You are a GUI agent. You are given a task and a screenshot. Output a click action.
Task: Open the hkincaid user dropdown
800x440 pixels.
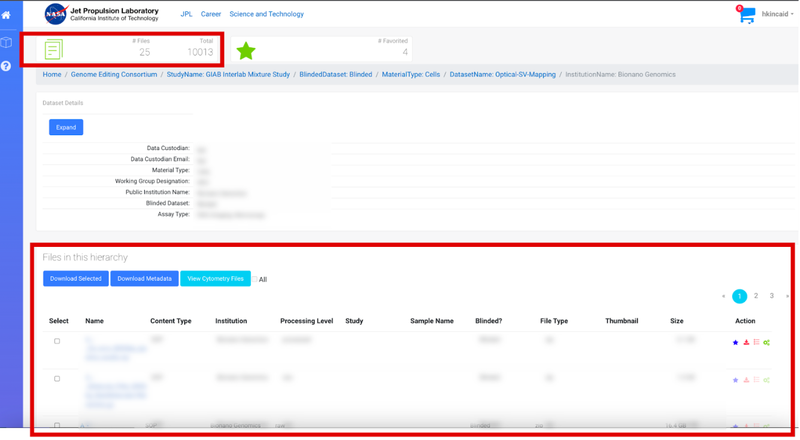[x=777, y=14]
